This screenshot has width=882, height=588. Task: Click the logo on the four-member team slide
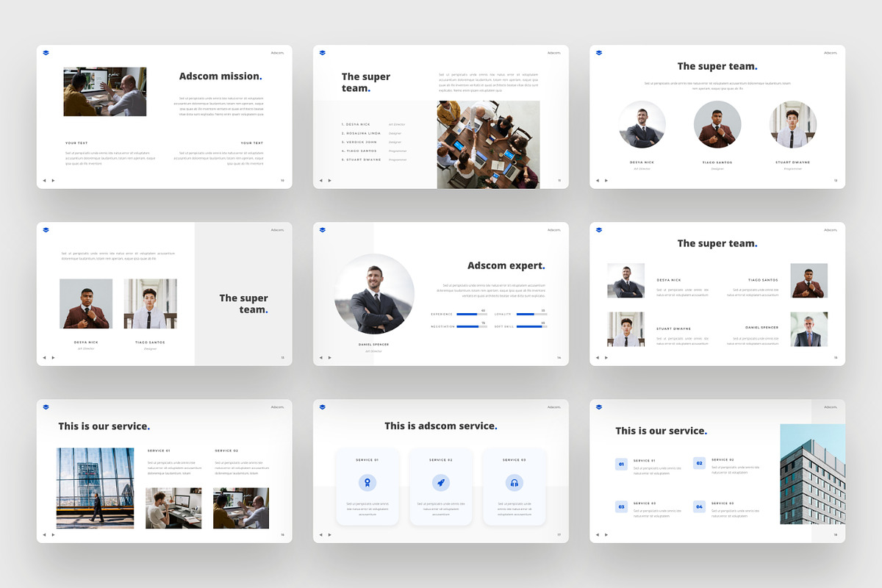coord(598,230)
